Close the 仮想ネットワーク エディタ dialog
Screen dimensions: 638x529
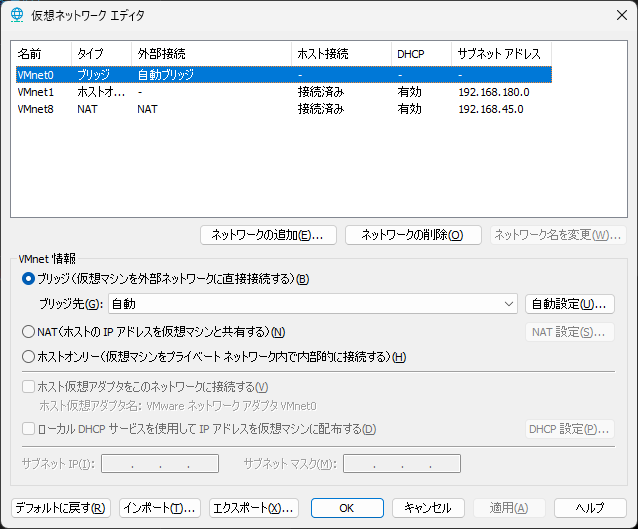pos(621,15)
